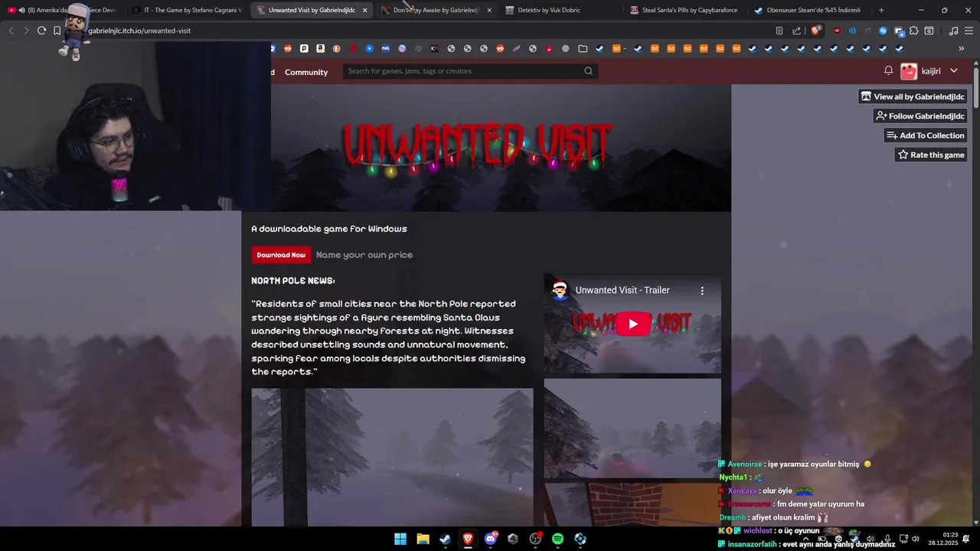Switch to IT - The Game tab
Screen dimensions: 980x551
(188, 10)
